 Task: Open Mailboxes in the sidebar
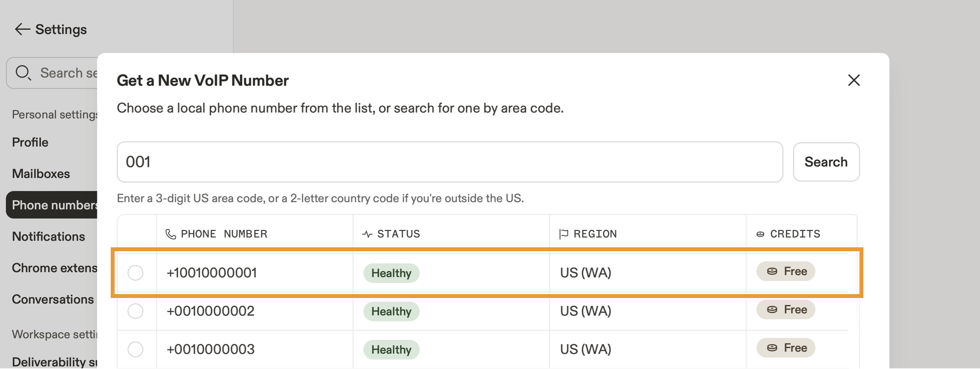pos(41,174)
